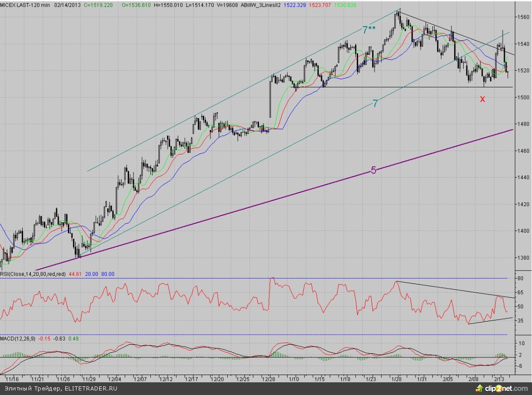The height and width of the screenshot is (395, 532).
Task: Click the 1560 price axis label
Action: click(x=523, y=17)
